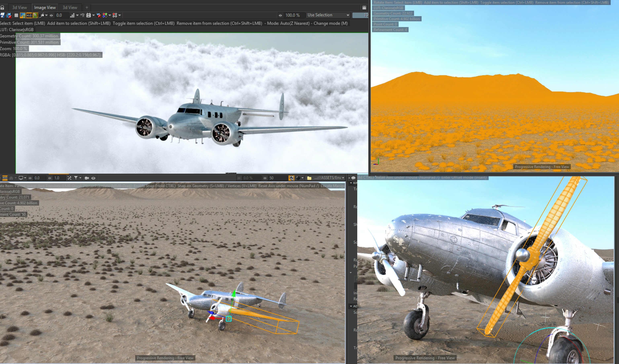Collapse the AD section arrow in side panel
This screenshot has width=619, height=364.
351,306
